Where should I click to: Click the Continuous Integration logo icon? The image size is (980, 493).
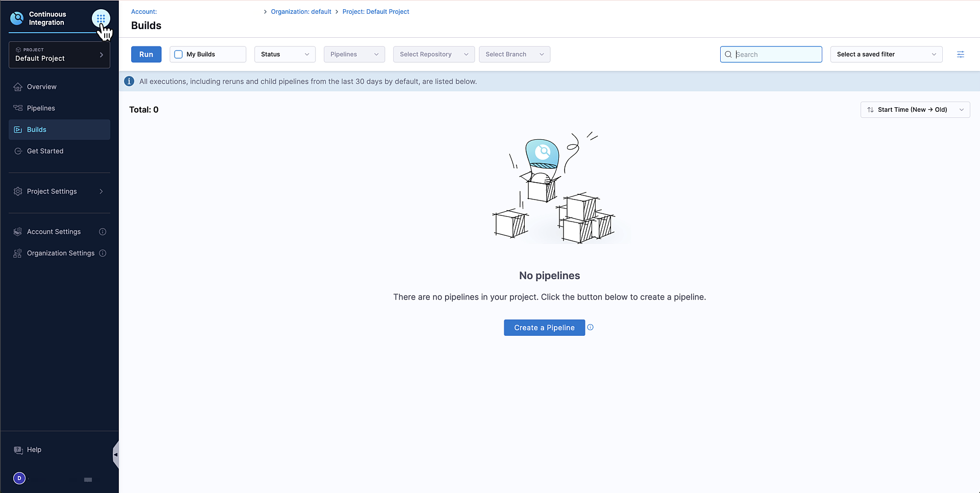(x=17, y=19)
